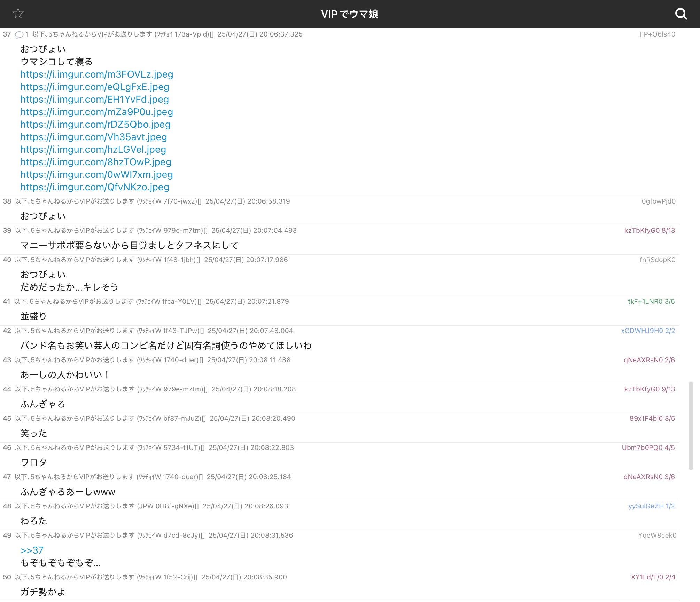700x602 pixels.
Task: Open imgur link EH1YvFd.jpeg
Action: (94, 100)
